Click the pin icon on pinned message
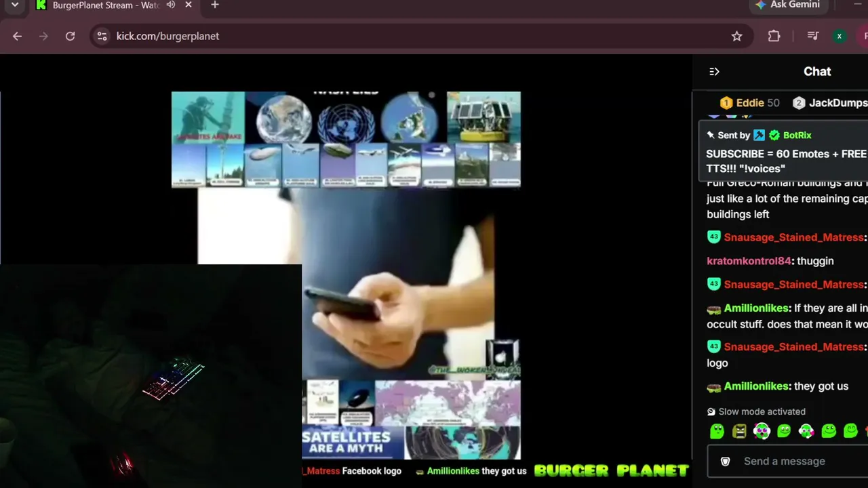 point(711,136)
